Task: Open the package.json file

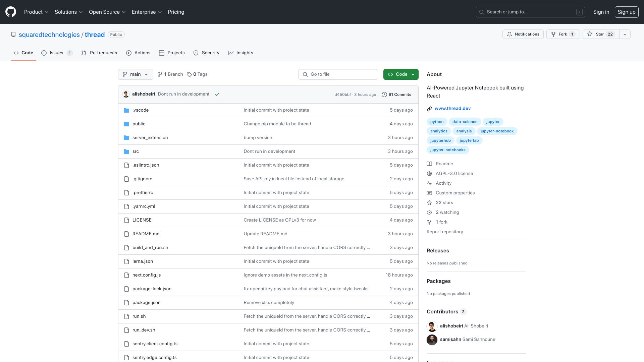Action: click(x=147, y=303)
